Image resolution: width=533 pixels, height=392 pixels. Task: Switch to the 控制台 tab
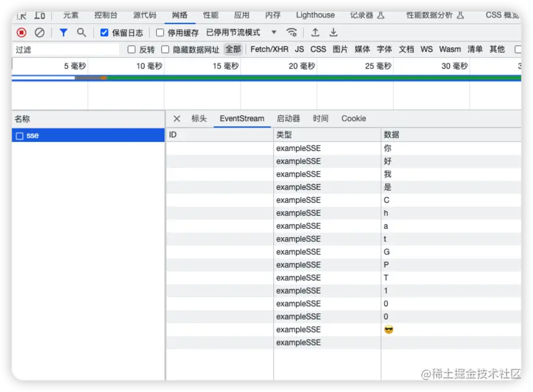[106, 16]
